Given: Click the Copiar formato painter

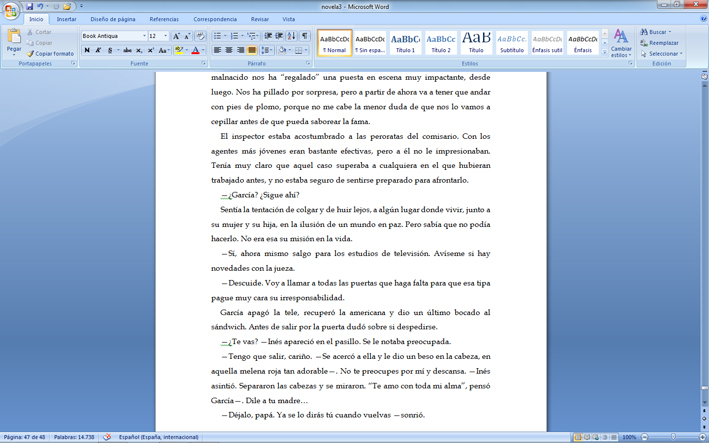Looking at the screenshot, I should 51,54.
